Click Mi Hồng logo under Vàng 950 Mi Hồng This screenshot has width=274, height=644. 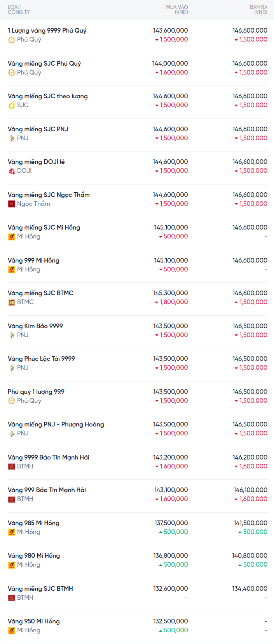coord(12,630)
